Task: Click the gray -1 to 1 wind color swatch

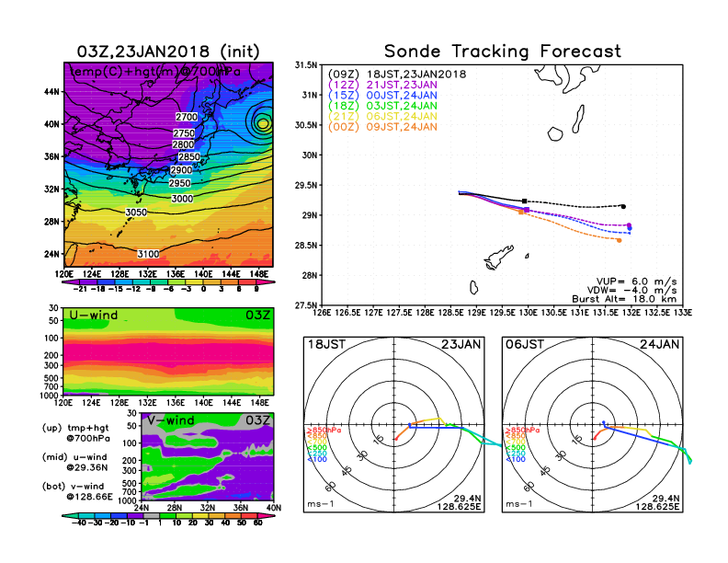Action: pos(151,516)
